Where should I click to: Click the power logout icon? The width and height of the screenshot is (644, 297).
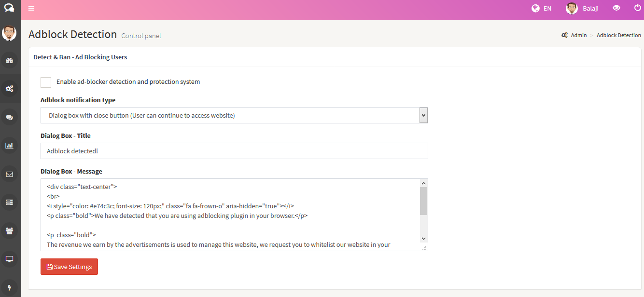pos(638,8)
